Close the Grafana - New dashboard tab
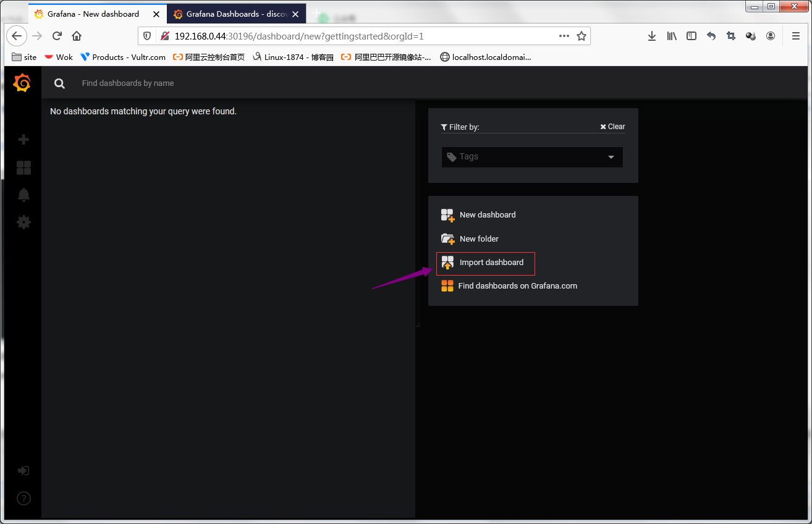This screenshot has height=524, width=812. click(x=156, y=14)
